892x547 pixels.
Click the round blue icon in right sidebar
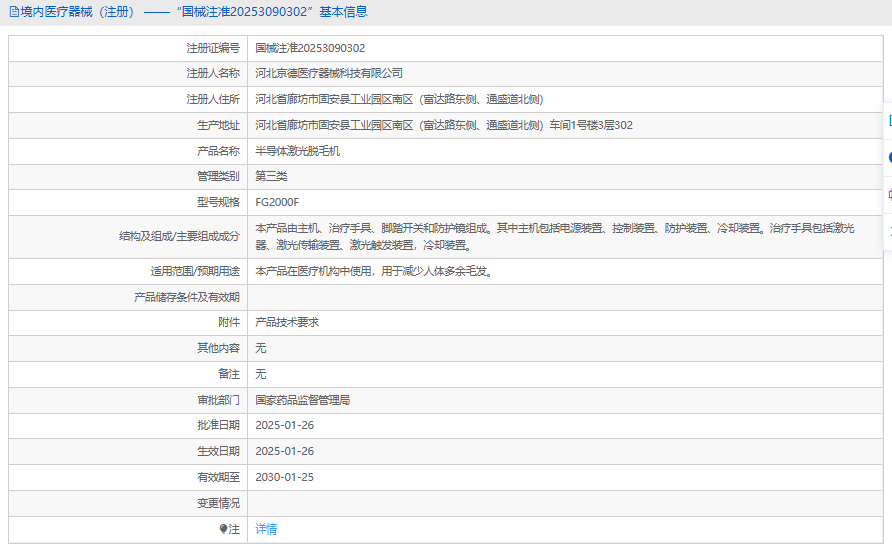pyautogui.click(x=888, y=157)
